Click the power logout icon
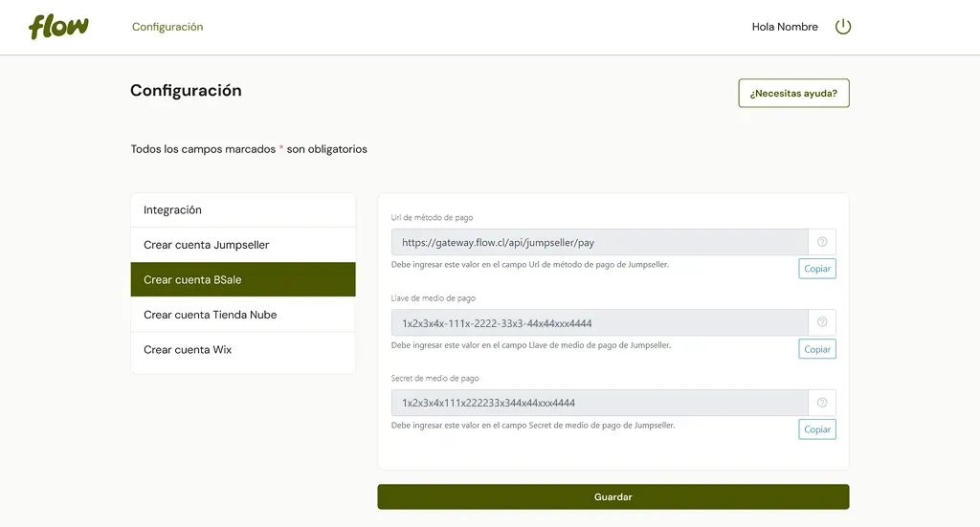Image resolution: width=980 pixels, height=527 pixels. coord(843,27)
